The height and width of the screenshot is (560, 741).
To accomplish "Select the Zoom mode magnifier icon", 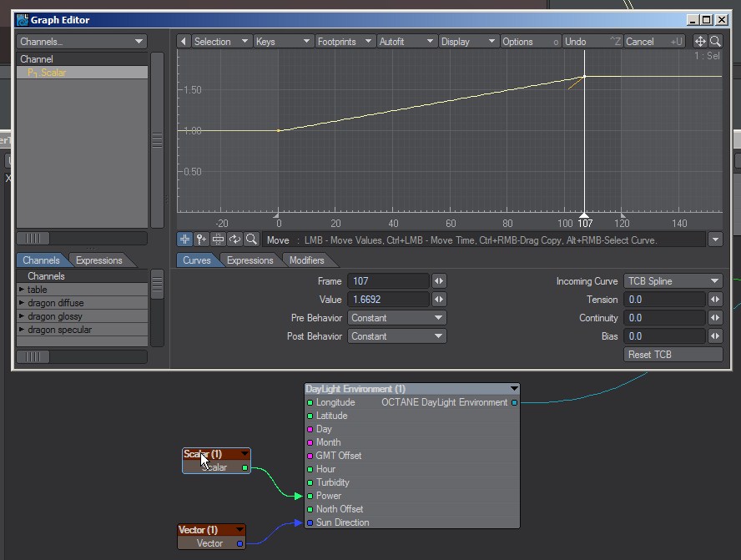I will click(251, 240).
